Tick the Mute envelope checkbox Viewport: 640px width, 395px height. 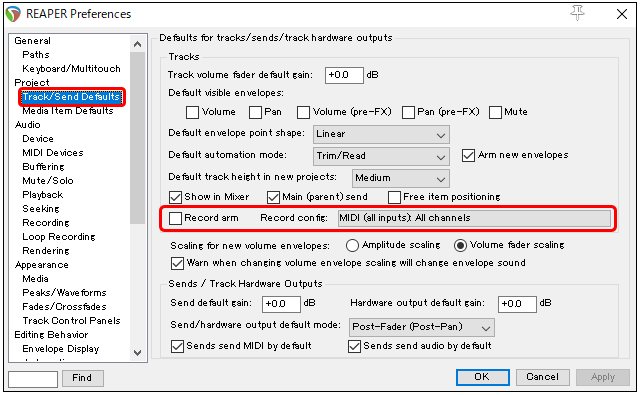point(495,112)
